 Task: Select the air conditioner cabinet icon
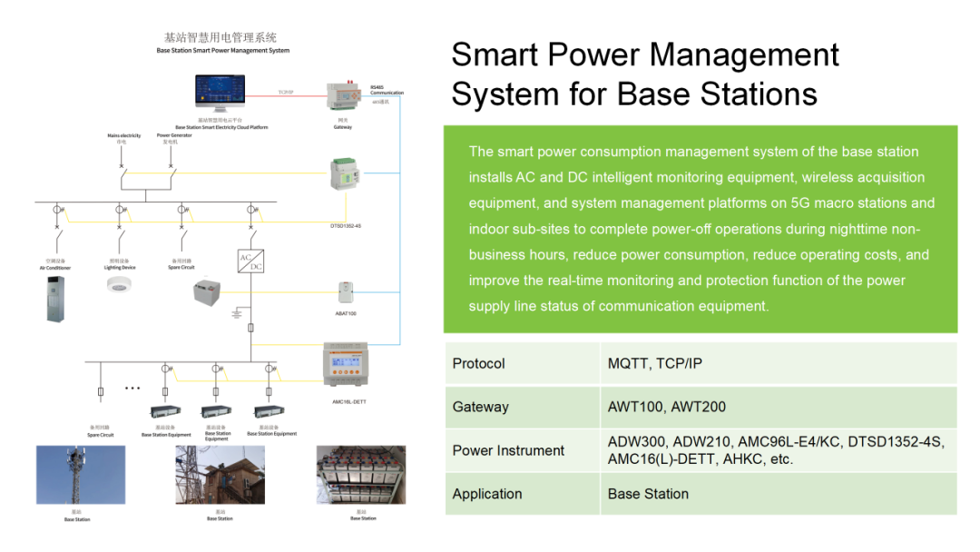click(x=55, y=299)
